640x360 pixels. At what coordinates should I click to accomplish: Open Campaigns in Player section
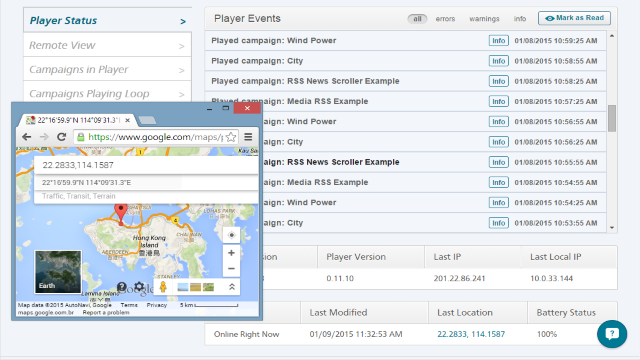(107, 69)
